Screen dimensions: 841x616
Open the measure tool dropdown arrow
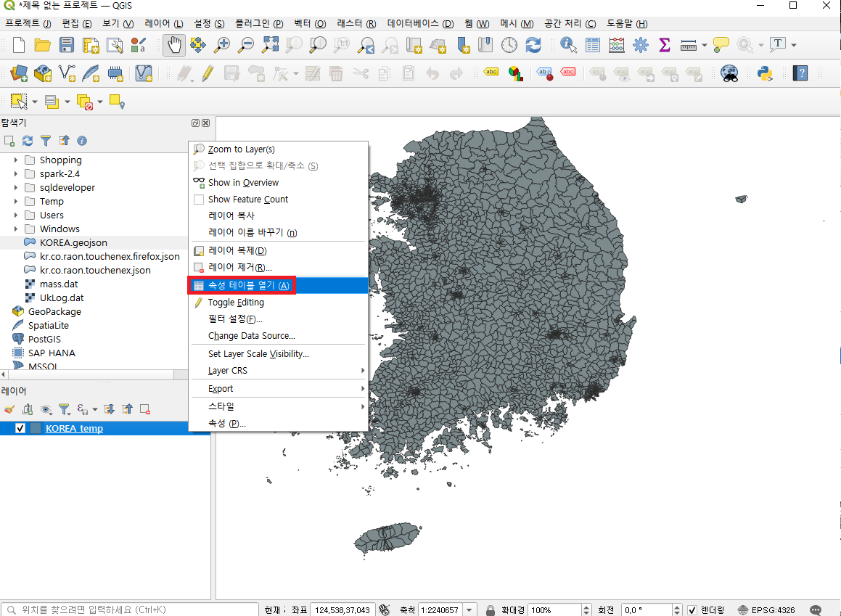coord(705,45)
